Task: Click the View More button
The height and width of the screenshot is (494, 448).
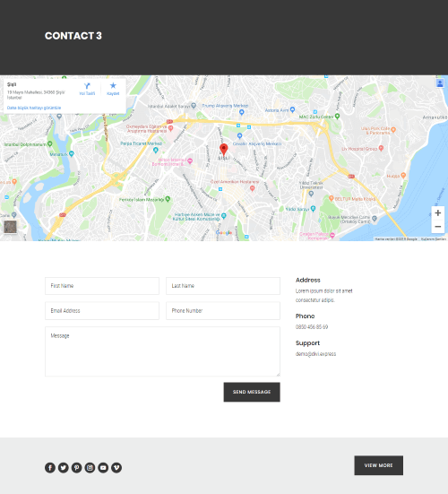Action: click(379, 465)
